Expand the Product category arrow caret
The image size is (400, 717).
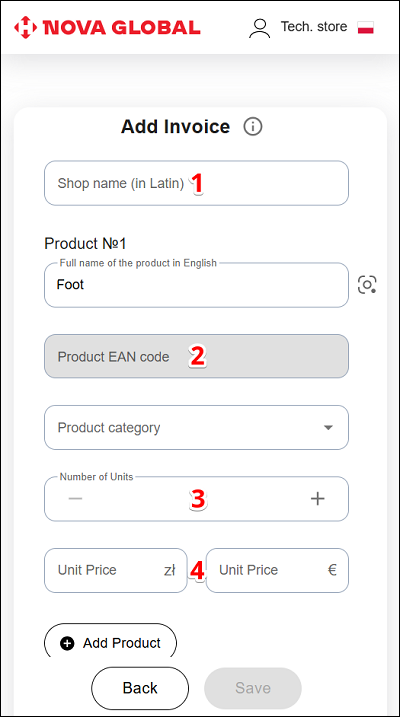[x=328, y=428]
